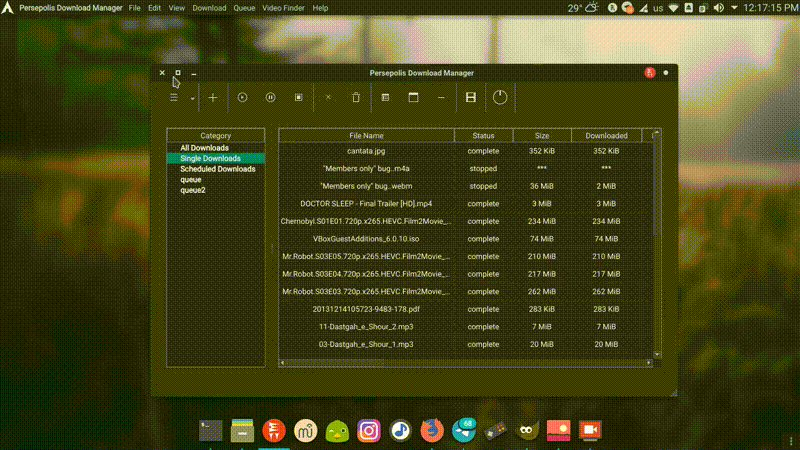800x450 pixels.
Task: Select the "Members only" bug..m4a row
Action: (466, 168)
